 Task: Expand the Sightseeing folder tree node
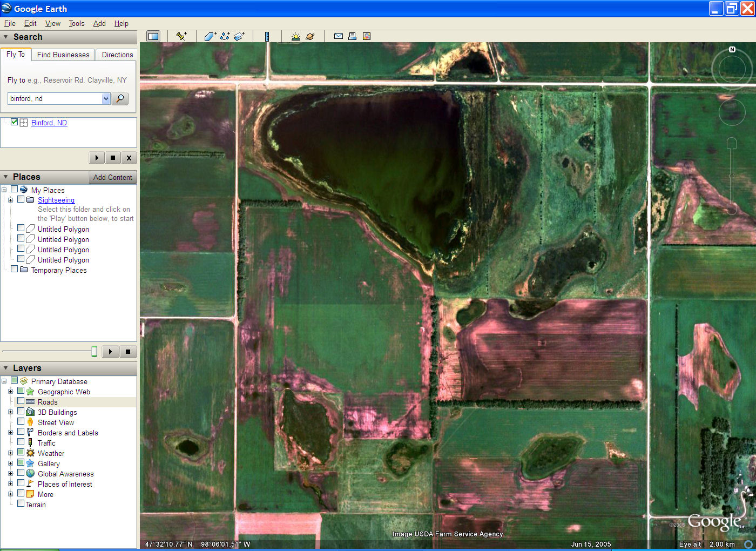pyautogui.click(x=10, y=200)
